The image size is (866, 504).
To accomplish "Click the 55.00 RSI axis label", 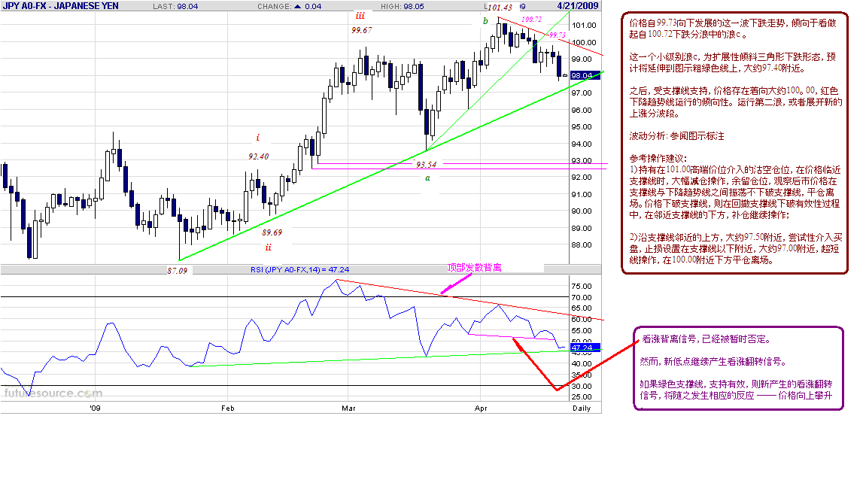I will click(582, 331).
